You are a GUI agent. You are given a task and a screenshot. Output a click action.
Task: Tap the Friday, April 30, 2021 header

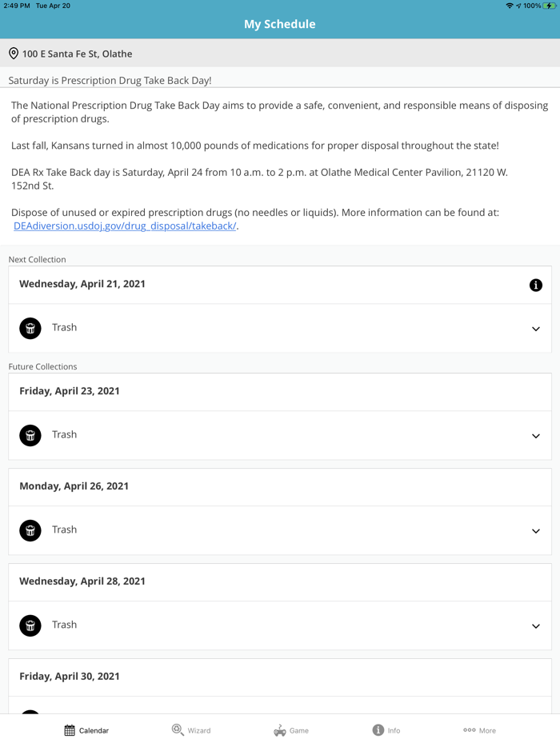tap(69, 677)
